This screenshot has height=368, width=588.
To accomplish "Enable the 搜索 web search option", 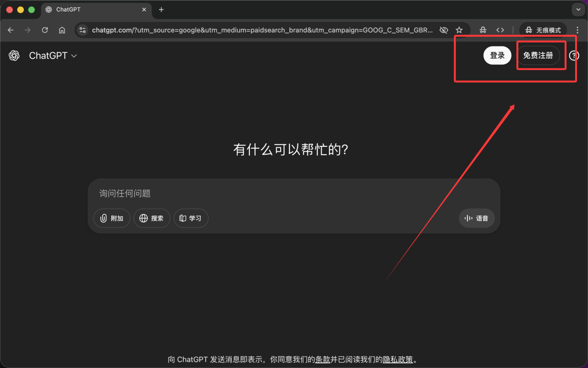I will coord(152,218).
